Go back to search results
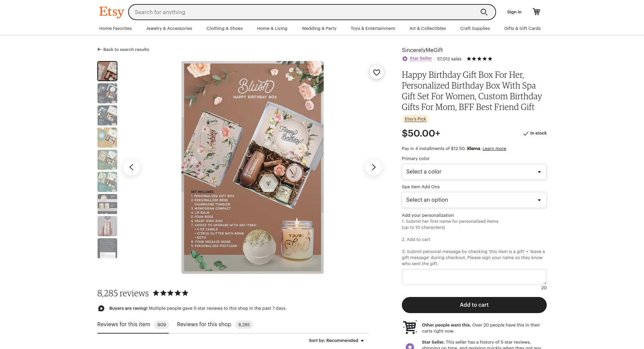644x349 pixels. [x=123, y=49]
